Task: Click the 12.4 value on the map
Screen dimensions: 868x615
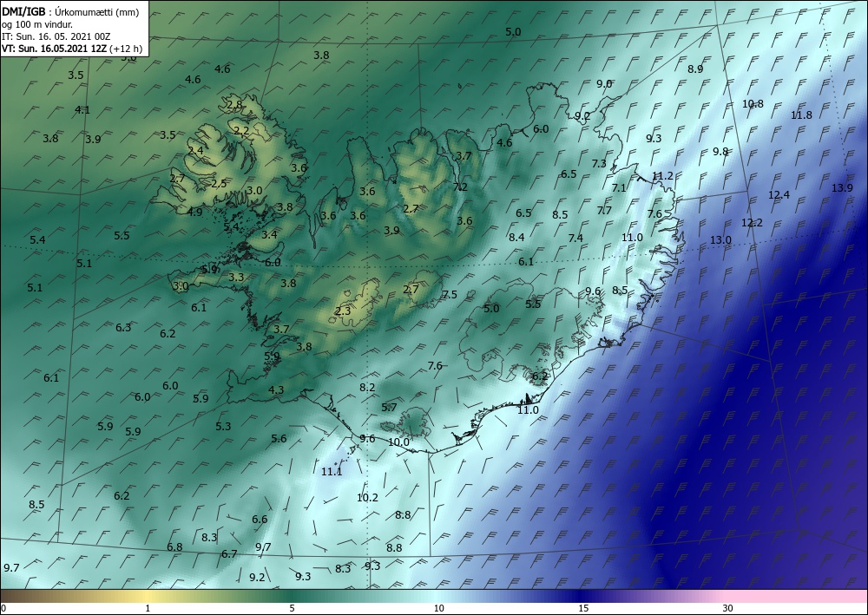Action: point(779,194)
